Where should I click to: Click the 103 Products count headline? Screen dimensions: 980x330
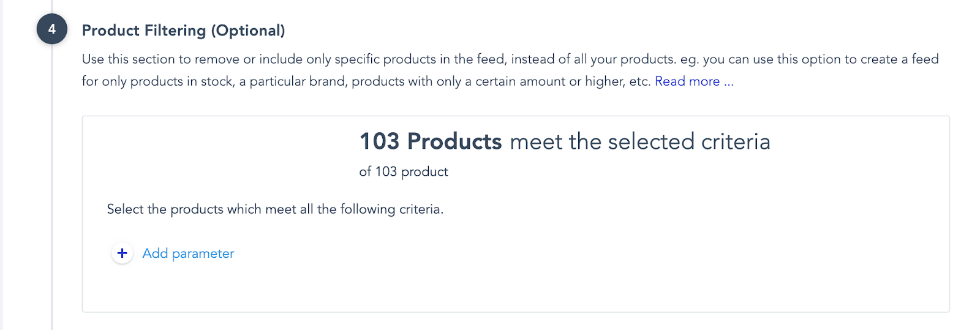[431, 141]
